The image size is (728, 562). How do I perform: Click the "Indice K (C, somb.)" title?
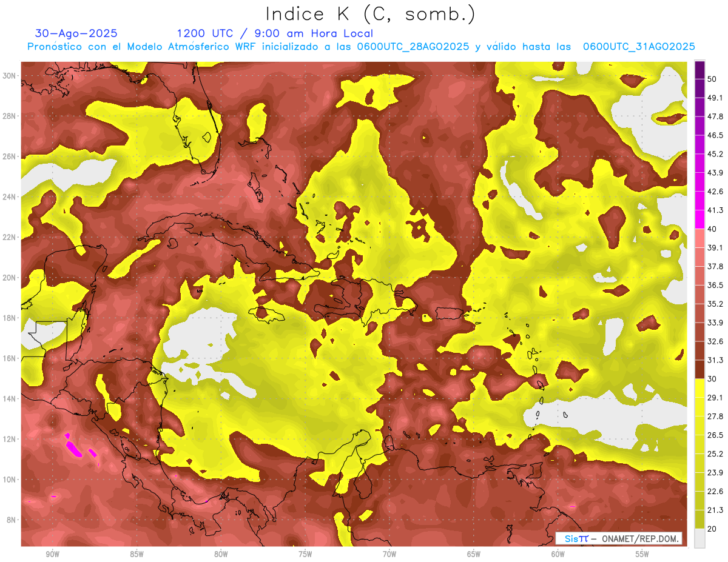371,15
